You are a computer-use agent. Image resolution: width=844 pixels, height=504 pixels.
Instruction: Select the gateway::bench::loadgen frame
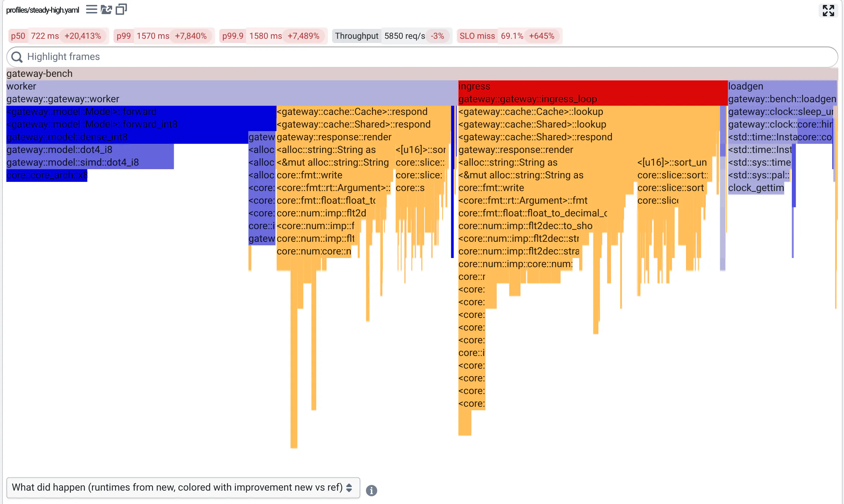pos(782,99)
